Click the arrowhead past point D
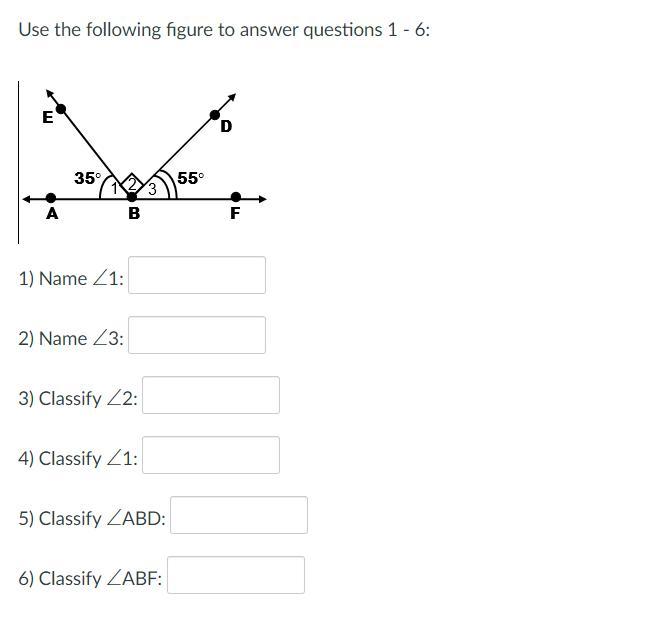Viewport: 652px width, 617px height. coord(232,97)
